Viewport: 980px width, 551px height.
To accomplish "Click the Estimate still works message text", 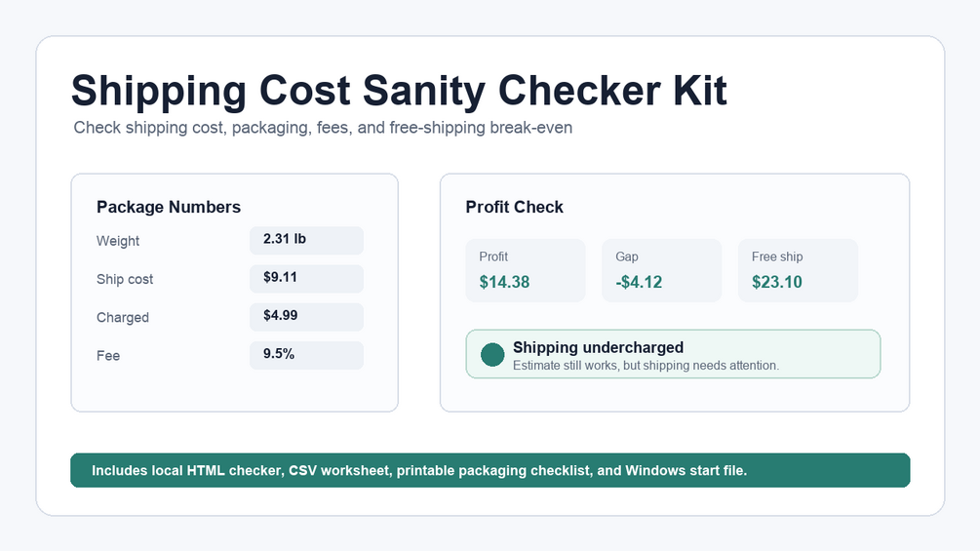I will (x=646, y=366).
